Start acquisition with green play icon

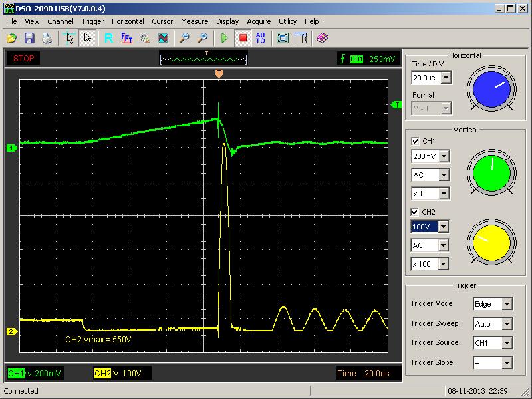(224, 38)
